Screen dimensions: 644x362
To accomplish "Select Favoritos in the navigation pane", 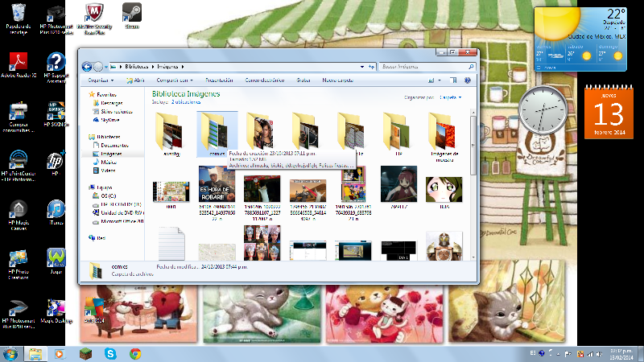I will pos(103,95).
